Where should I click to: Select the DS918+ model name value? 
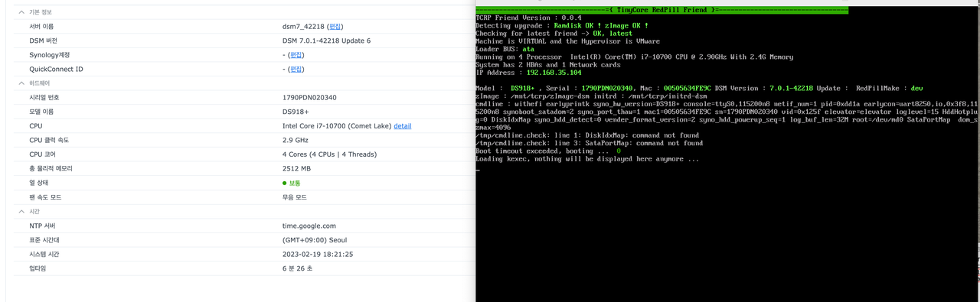pyautogui.click(x=295, y=112)
